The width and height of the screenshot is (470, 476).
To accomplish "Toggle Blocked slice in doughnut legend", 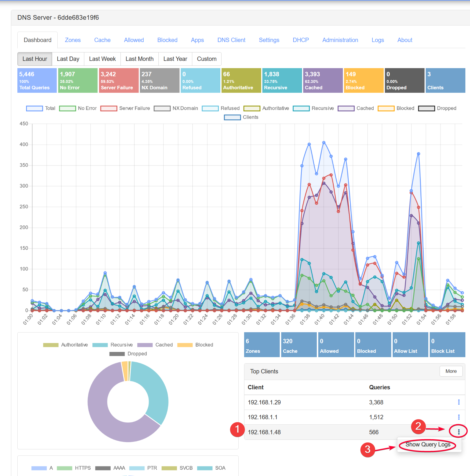I will 195,345.
